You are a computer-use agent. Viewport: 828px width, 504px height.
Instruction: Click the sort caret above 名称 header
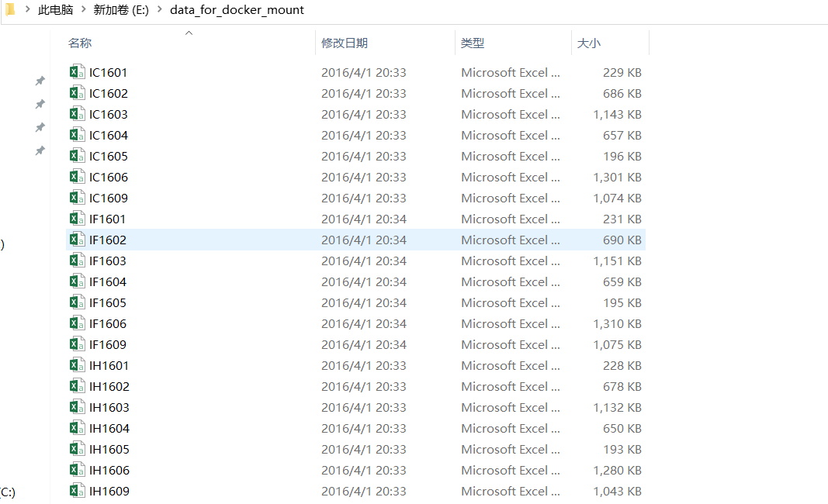click(x=188, y=33)
